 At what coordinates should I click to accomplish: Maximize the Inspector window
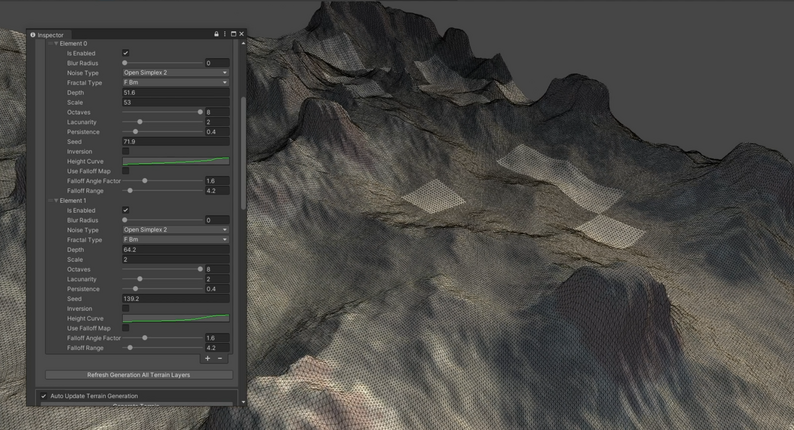[x=233, y=34]
